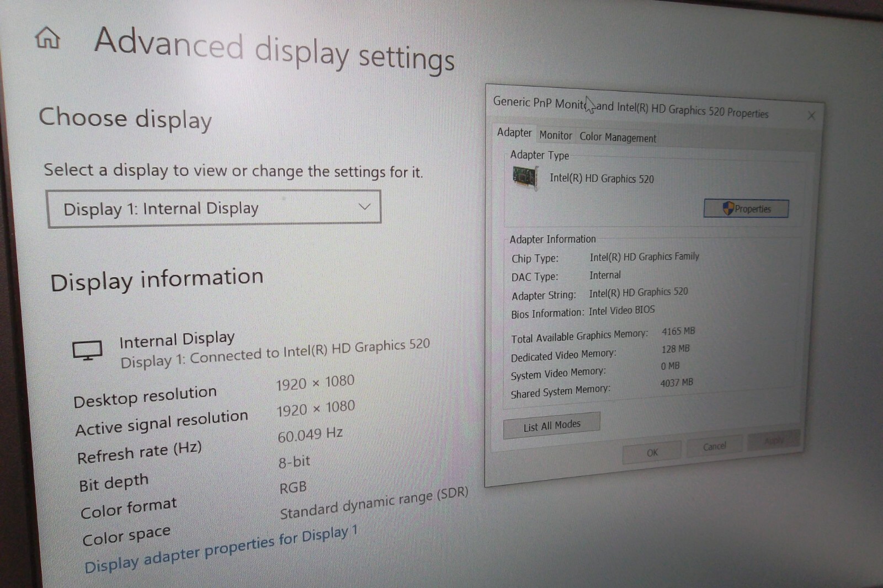The image size is (883, 588).
Task: Click the '60.049 Hz' refresh rate value
Action: tap(310, 435)
